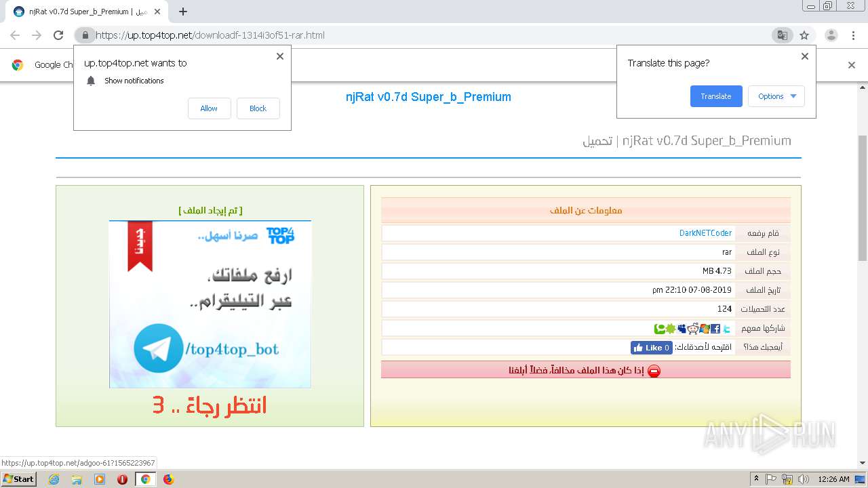The image size is (868, 488).
Task: Click the leftmost green share icon
Action: pos(659,329)
